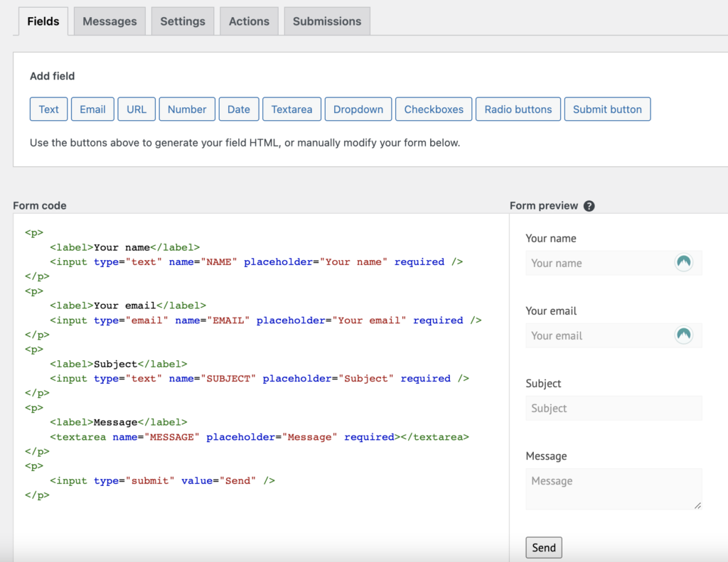Add a Dropdown field
728x562 pixels.
[358, 109]
